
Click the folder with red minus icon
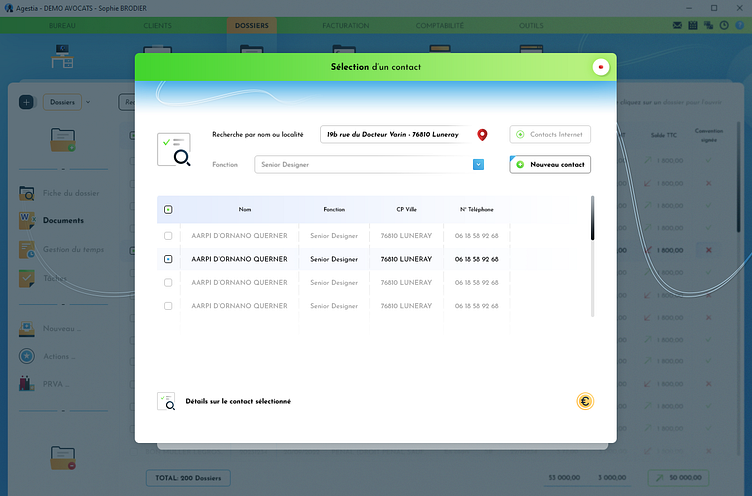(x=63, y=458)
